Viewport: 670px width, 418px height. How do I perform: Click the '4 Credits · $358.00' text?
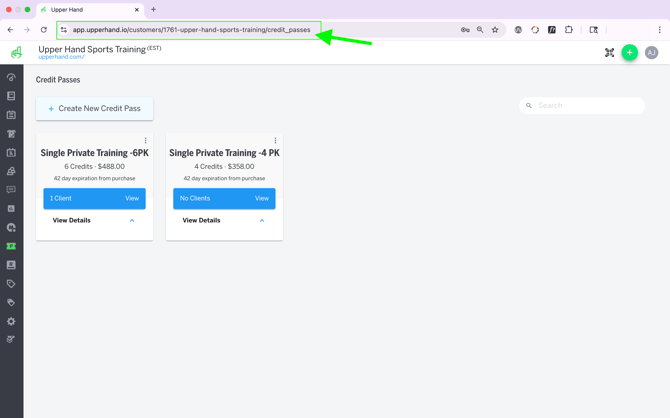tap(224, 166)
